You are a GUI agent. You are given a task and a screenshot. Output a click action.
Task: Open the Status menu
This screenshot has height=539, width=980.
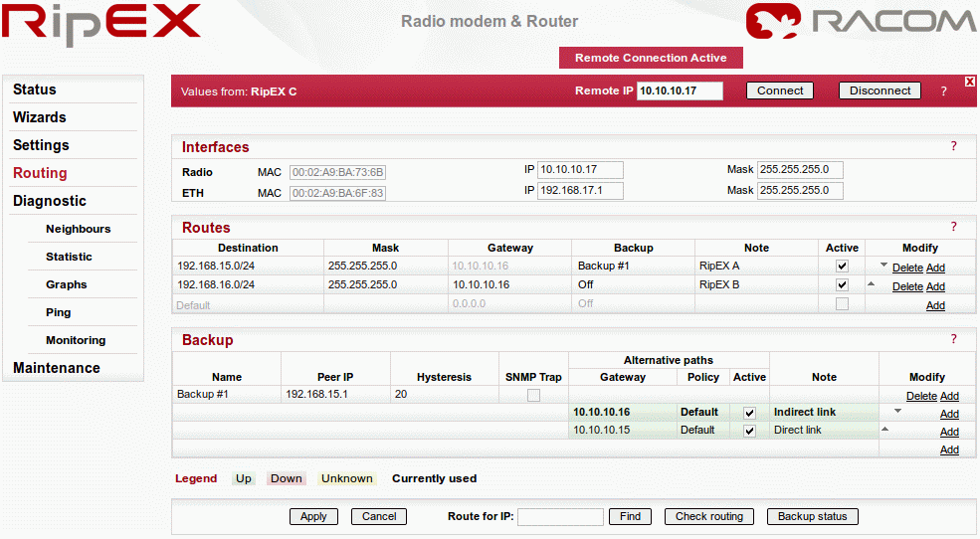[x=35, y=90]
